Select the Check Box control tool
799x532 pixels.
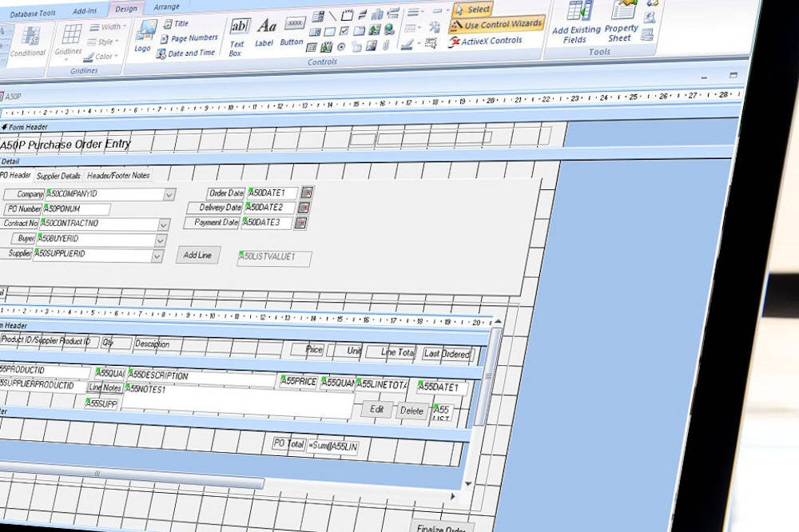[x=344, y=31]
